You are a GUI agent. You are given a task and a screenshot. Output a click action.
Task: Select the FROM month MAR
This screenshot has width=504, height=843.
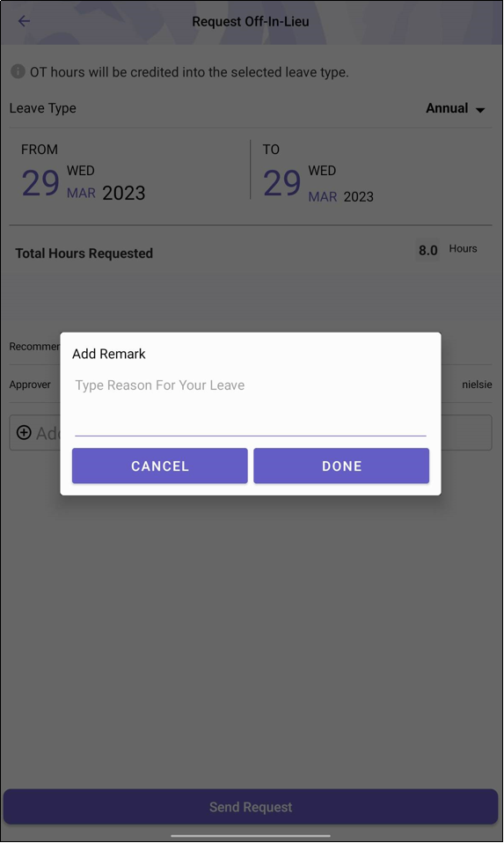(x=81, y=193)
